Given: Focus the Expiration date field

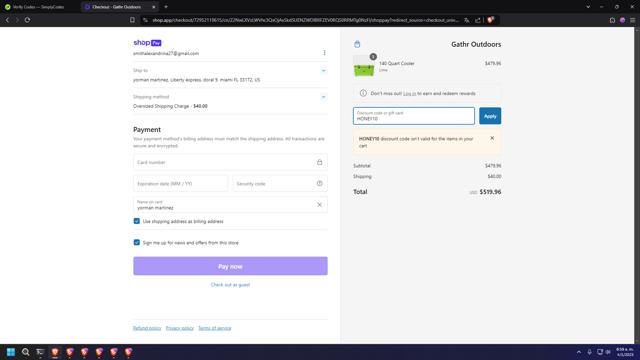Looking at the screenshot, I should coord(180,184).
